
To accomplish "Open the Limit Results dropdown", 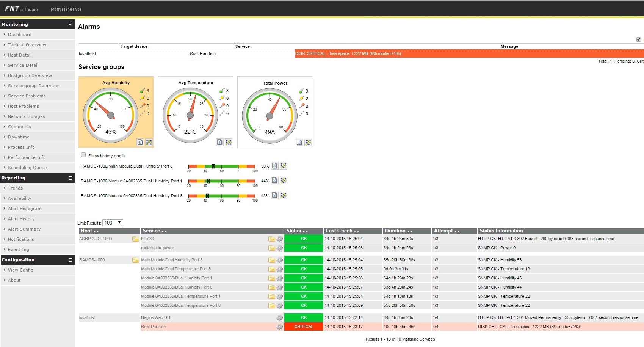I will click(113, 223).
